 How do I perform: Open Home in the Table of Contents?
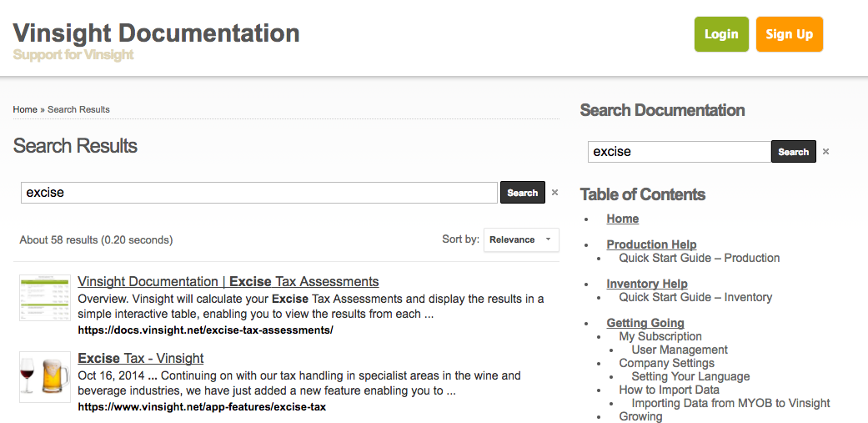[x=622, y=219]
